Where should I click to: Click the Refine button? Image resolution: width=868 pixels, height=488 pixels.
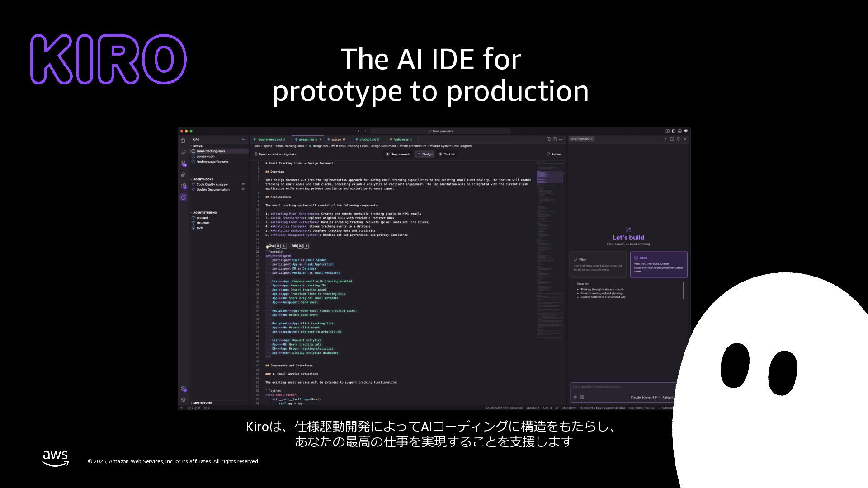553,155
